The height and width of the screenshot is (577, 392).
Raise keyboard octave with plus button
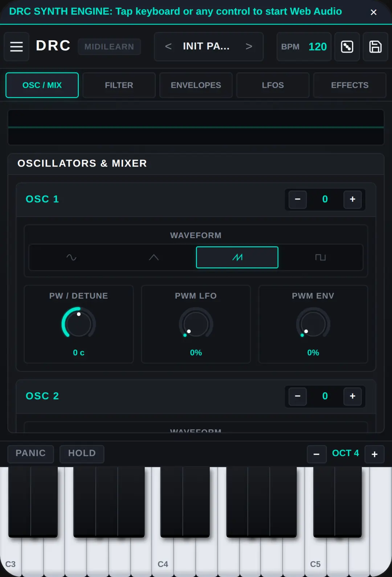tap(375, 454)
